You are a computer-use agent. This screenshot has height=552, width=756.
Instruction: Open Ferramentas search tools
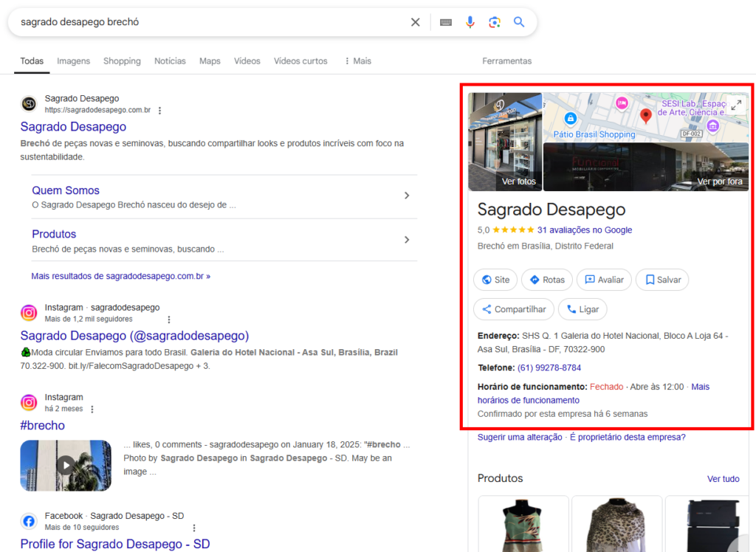click(506, 61)
